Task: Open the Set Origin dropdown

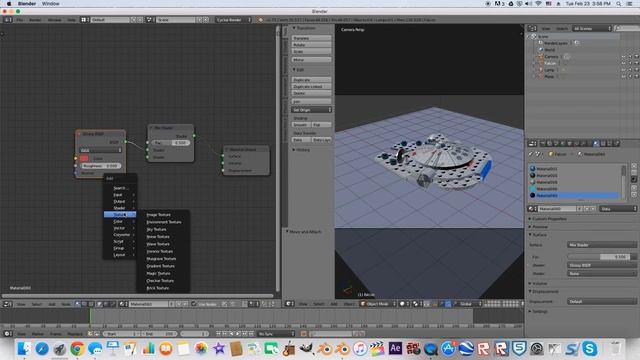Action: (311, 110)
